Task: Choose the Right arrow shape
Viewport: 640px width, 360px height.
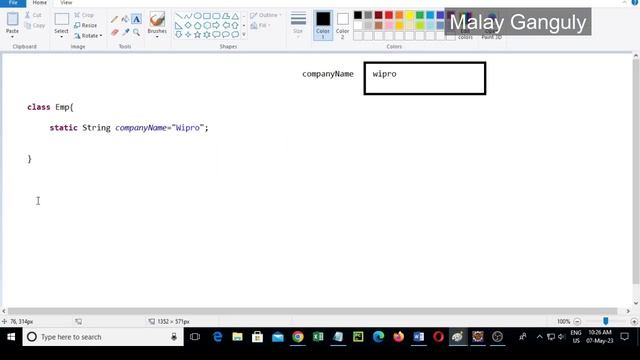Action: [216, 26]
